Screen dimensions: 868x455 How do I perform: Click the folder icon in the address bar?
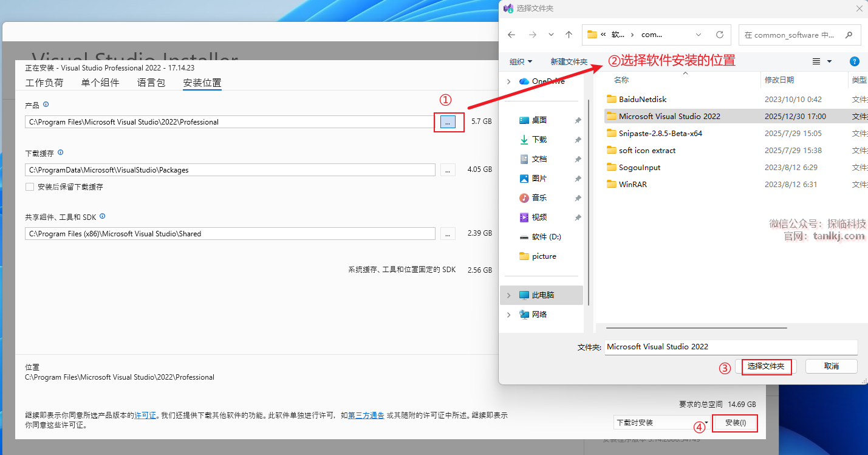[592, 35]
